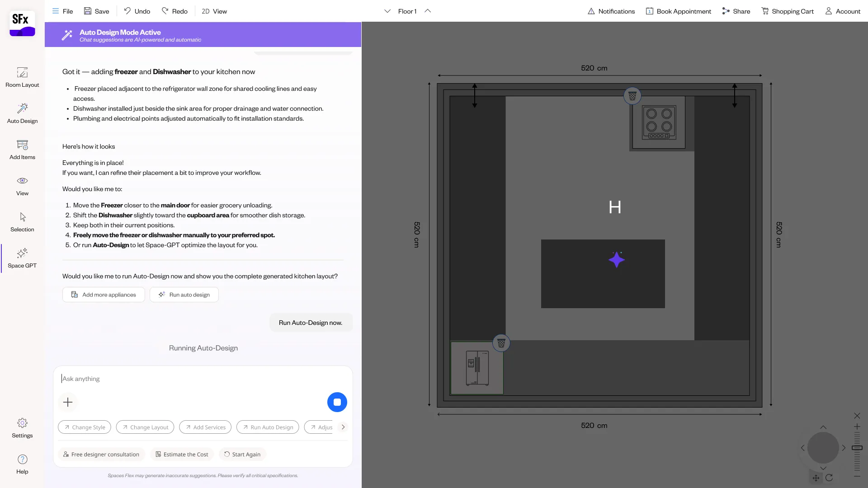This screenshot has width=868, height=488.
Task: Click the Add more appliances button
Action: [x=104, y=295]
